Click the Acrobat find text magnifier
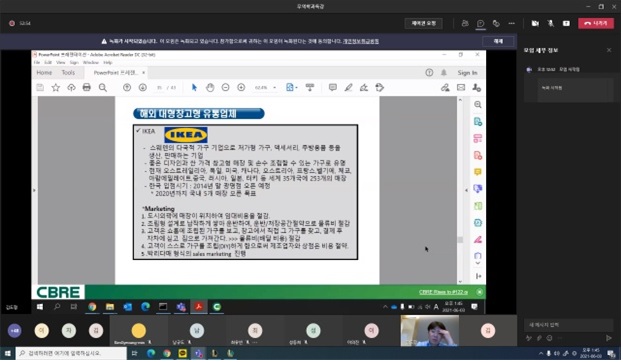 pos(103,87)
